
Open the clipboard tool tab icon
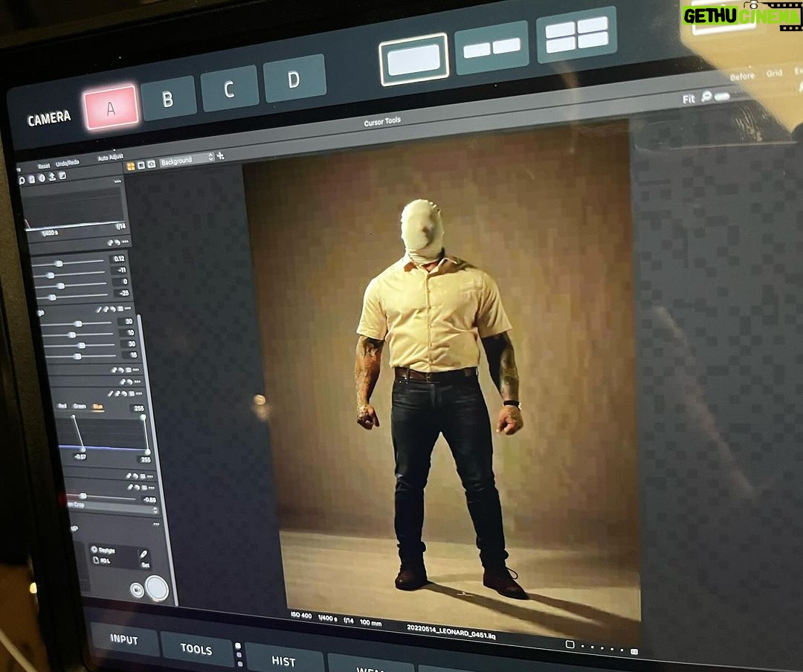(x=32, y=178)
